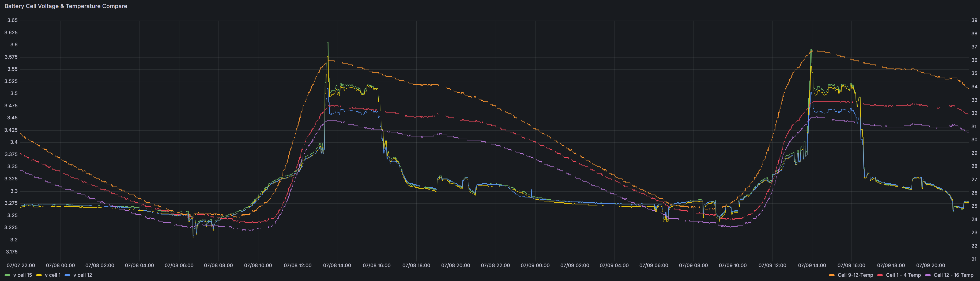Select the "Cell 9-12-Temp" legend label
Screen dimensions: 980x281
(x=855, y=275)
